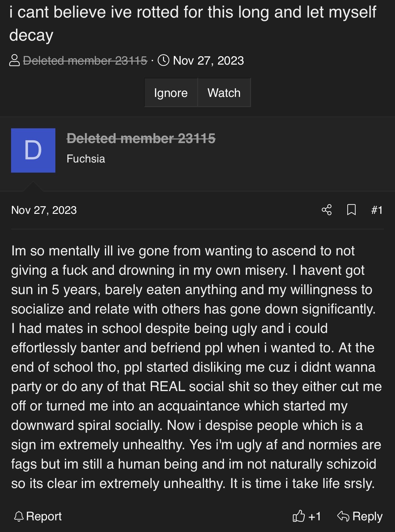The width and height of the screenshot is (395, 532).
Task: Open the struck-through author name in thread header
Action: 85,61
